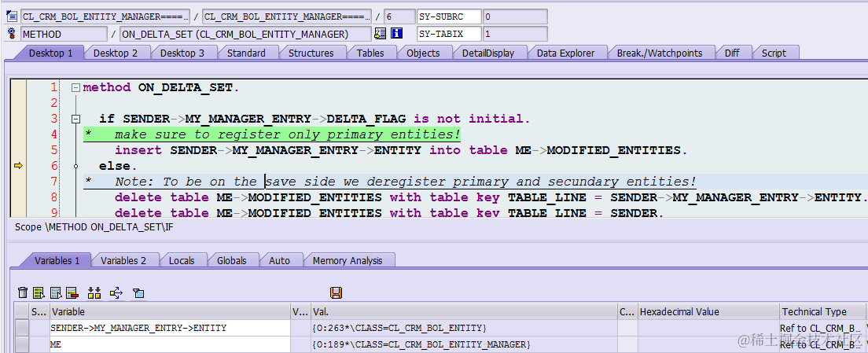Viewport: 868px width, 353px height.
Task: Click the blue information icon
Action: pyautogui.click(x=395, y=34)
